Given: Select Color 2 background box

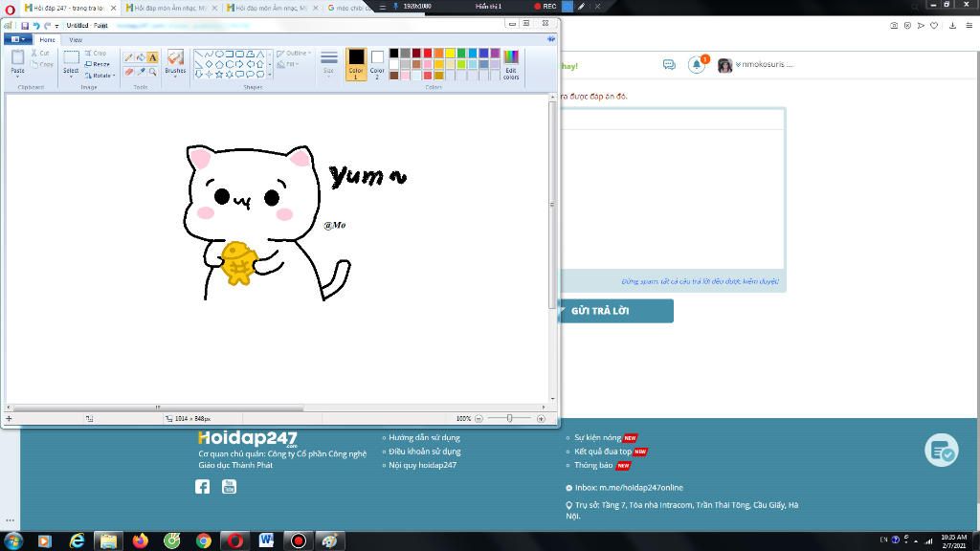Looking at the screenshot, I should pos(377,64).
